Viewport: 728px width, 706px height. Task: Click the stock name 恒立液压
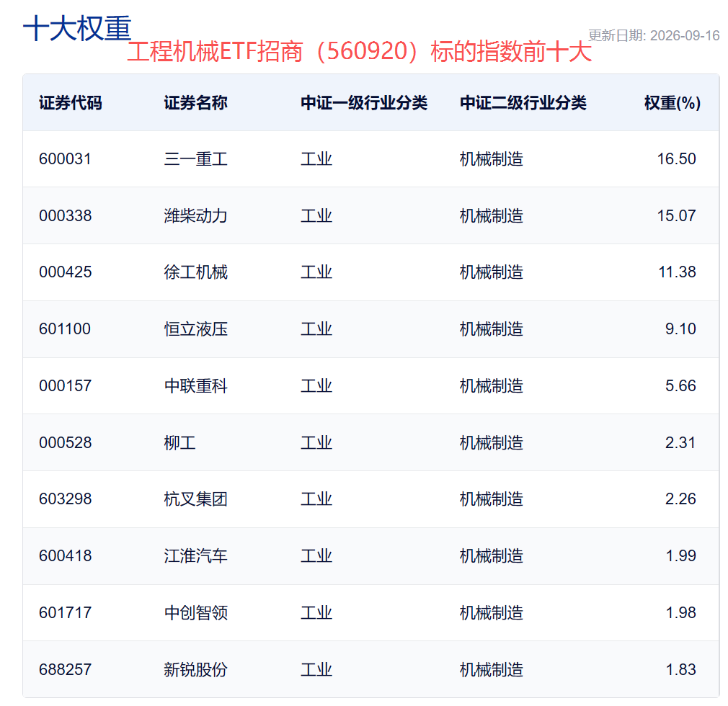[195, 329]
